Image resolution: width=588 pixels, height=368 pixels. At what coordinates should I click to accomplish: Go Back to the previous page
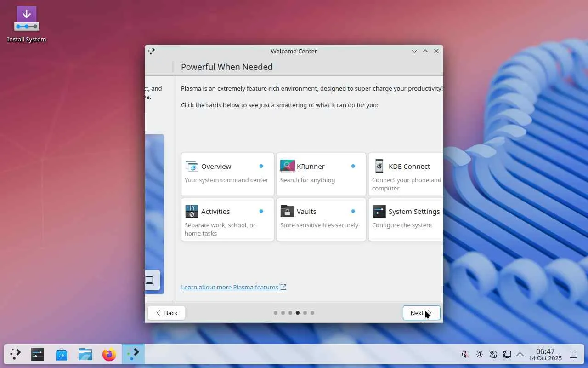point(166,313)
